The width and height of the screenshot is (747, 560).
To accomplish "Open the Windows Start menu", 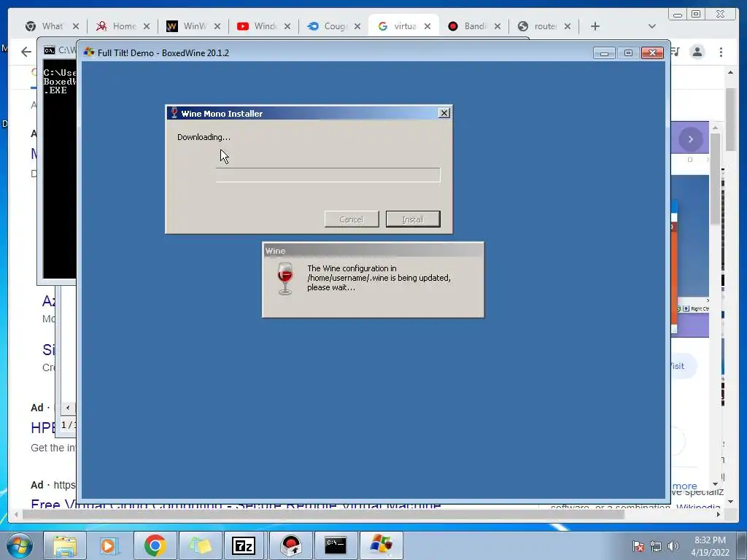I will 20,545.
